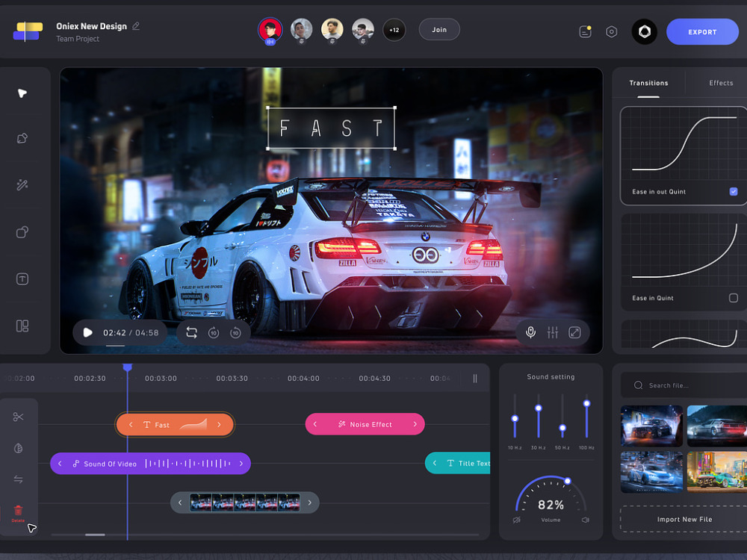
Task: Select the Ease in out Quint curve card
Action: click(684, 156)
